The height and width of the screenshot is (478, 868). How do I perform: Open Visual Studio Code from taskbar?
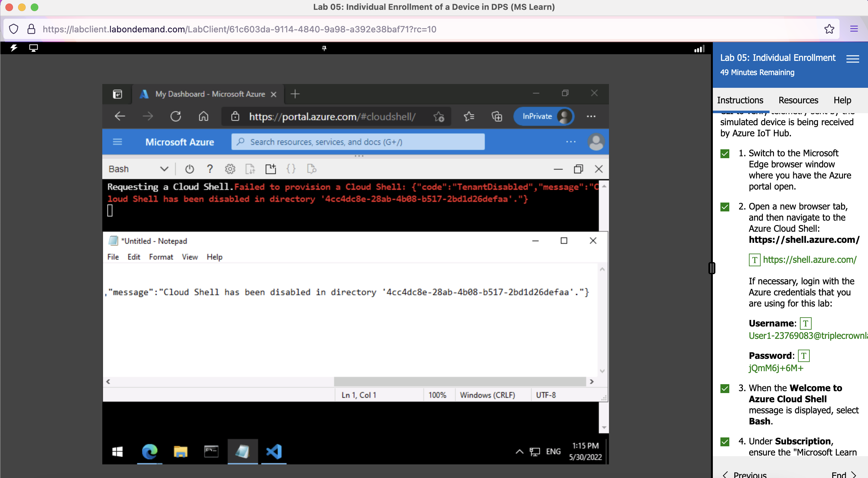274,451
